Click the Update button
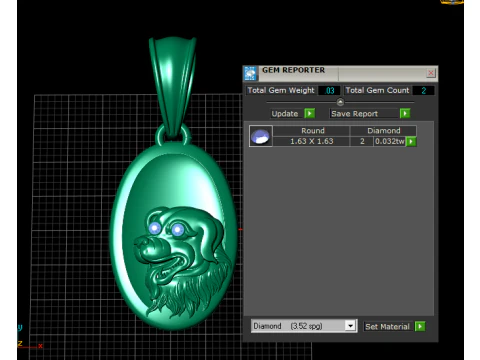Viewport: 480px width, 360px height. tap(285, 114)
